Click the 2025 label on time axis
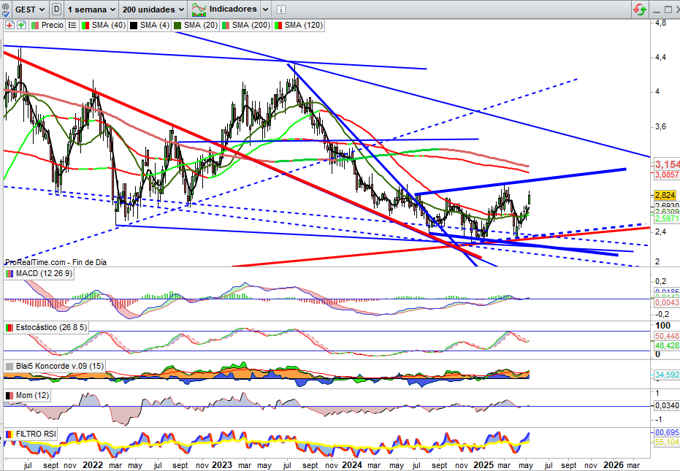The height and width of the screenshot is (471, 680). tap(483, 464)
